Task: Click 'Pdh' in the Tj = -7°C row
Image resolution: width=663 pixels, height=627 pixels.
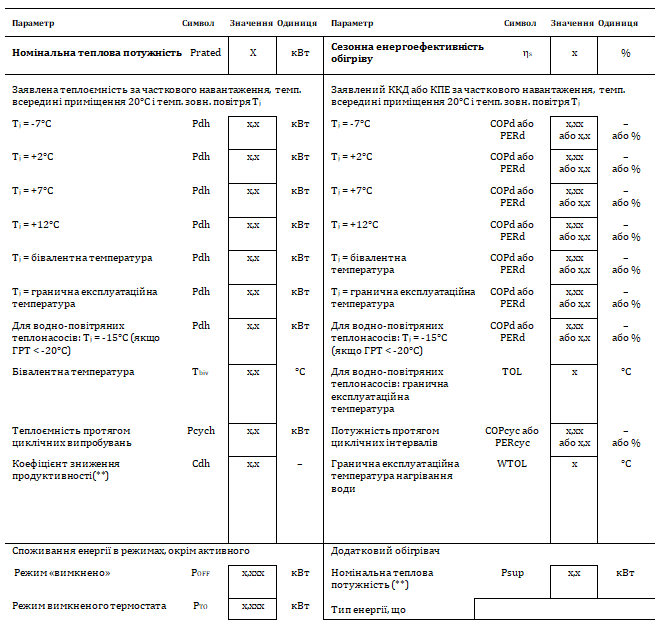Action: coord(201,124)
